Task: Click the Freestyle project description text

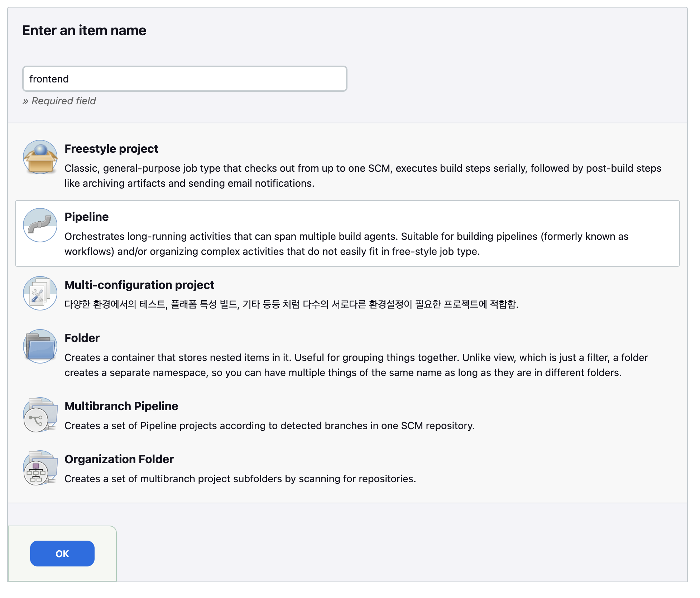Action: (x=363, y=176)
